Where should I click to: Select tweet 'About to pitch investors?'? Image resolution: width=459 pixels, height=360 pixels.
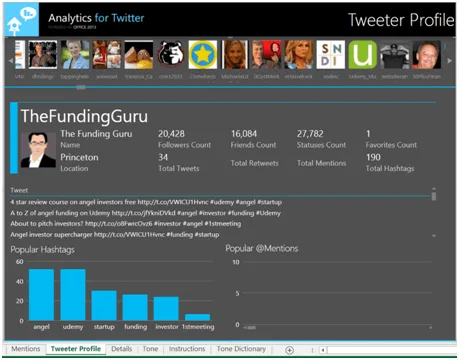(126, 224)
